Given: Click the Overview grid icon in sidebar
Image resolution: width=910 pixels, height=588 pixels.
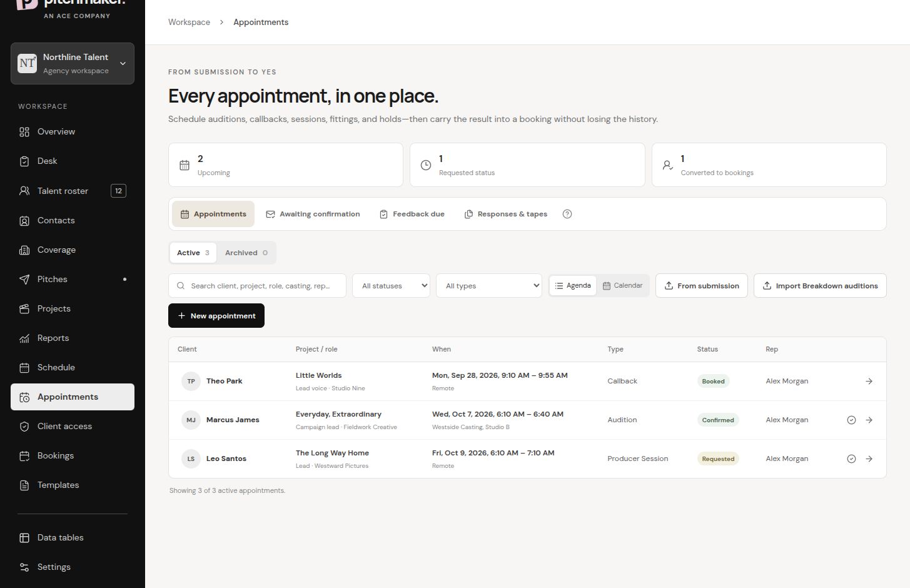Looking at the screenshot, I should 24,131.
